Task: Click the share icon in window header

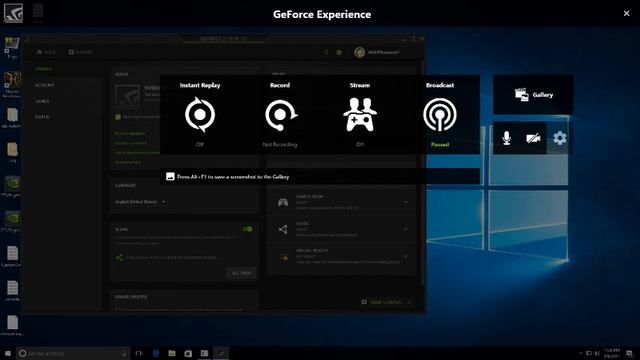Action: point(325,52)
